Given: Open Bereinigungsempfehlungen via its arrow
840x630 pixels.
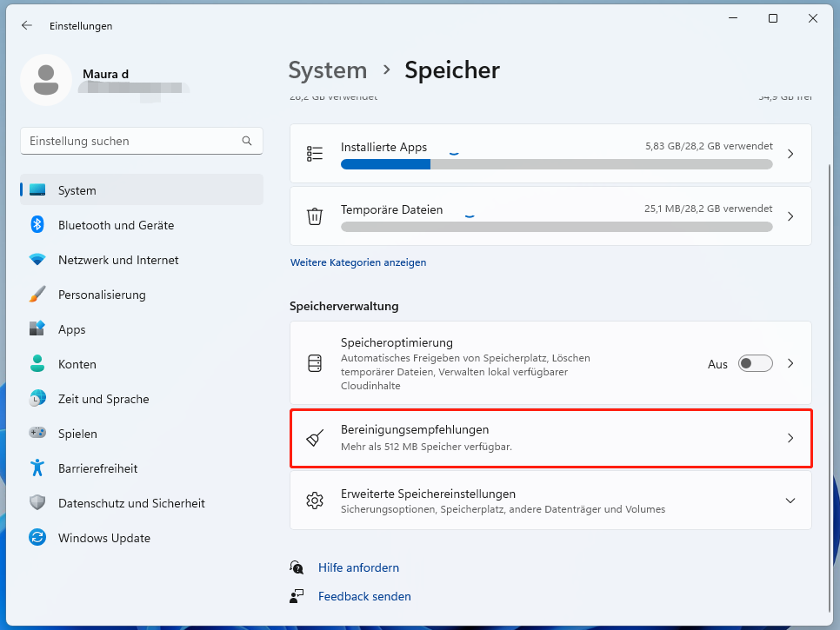Looking at the screenshot, I should pyautogui.click(x=790, y=437).
